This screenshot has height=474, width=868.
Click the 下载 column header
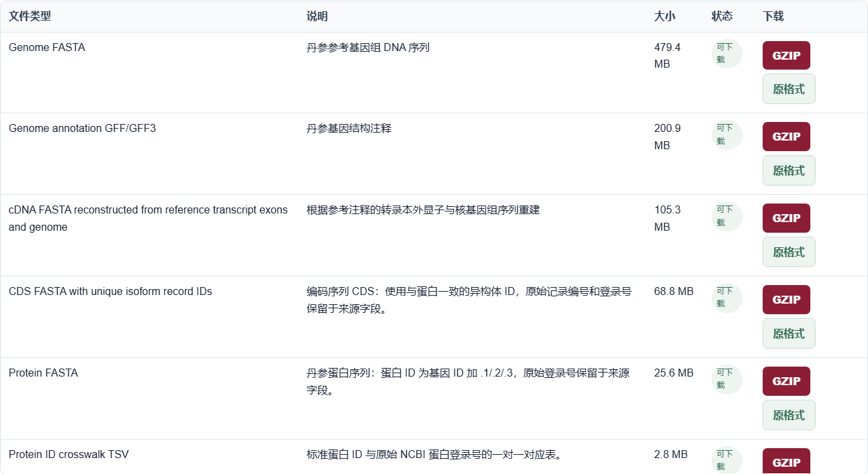coord(773,16)
